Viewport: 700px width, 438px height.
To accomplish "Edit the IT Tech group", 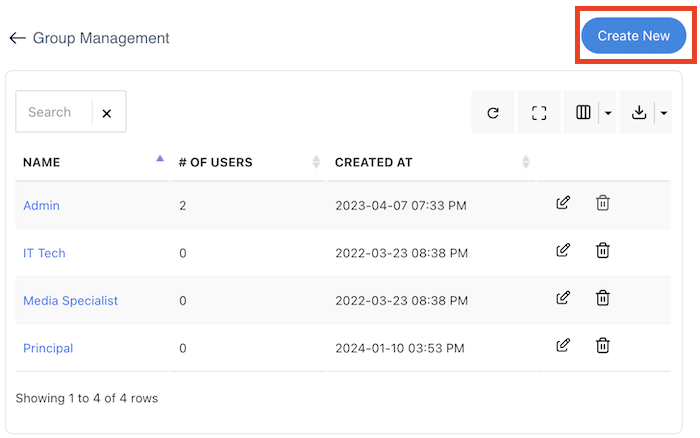I will pos(563,250).
